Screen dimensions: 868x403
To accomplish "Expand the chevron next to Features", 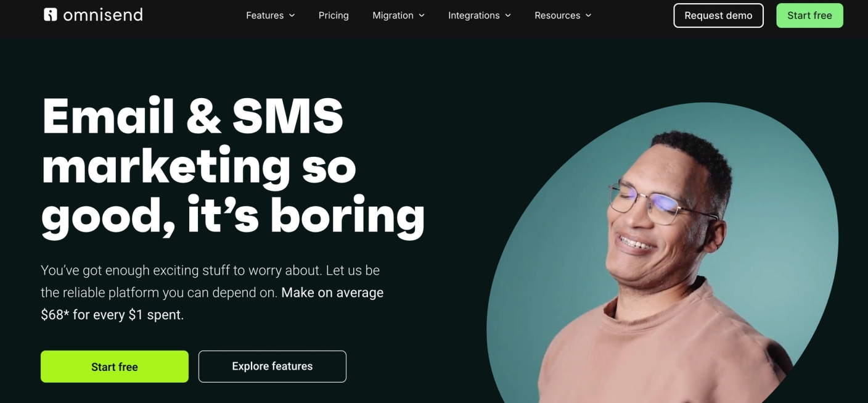I will click(292, 15).
